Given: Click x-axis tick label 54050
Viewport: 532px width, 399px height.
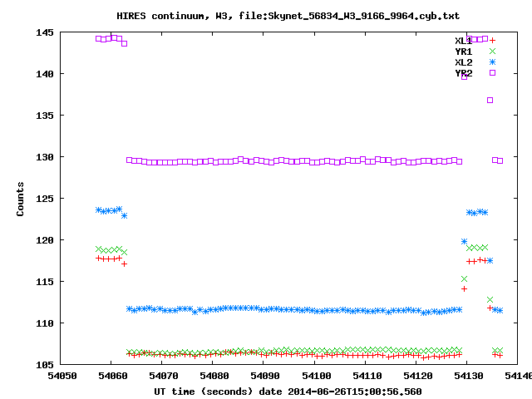Looking at the screenshot, I should click(x=62, y=376).
